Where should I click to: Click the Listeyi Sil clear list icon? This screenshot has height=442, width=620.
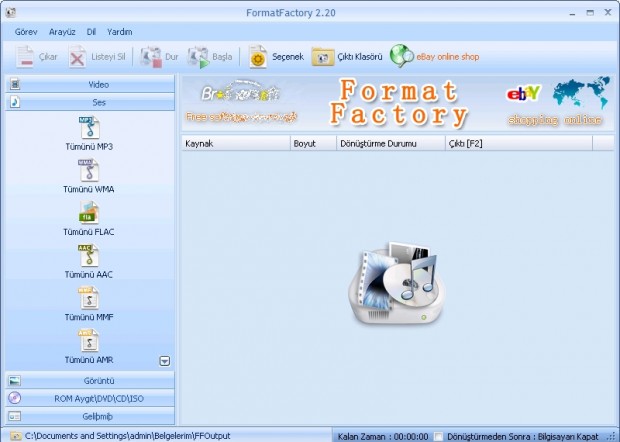[77, 57]
